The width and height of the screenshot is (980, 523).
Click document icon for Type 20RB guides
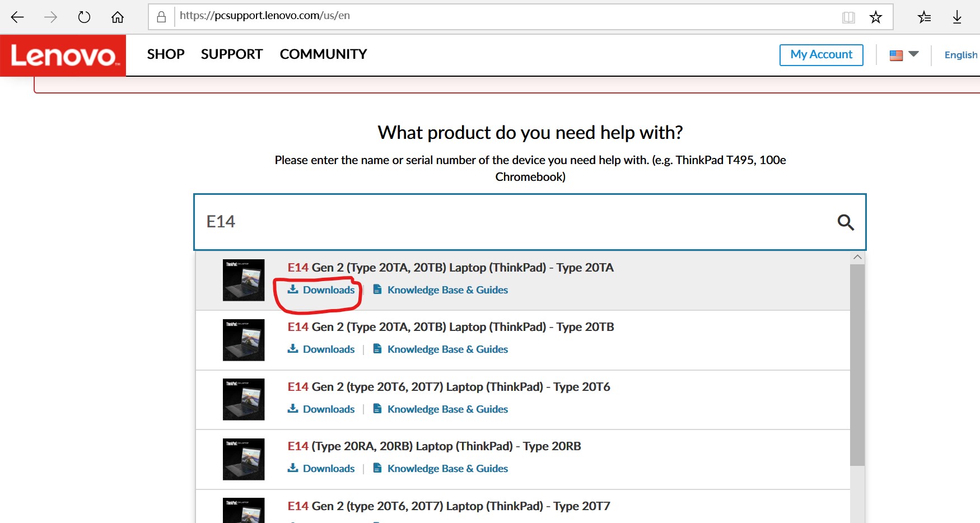(x=377, y=468)
